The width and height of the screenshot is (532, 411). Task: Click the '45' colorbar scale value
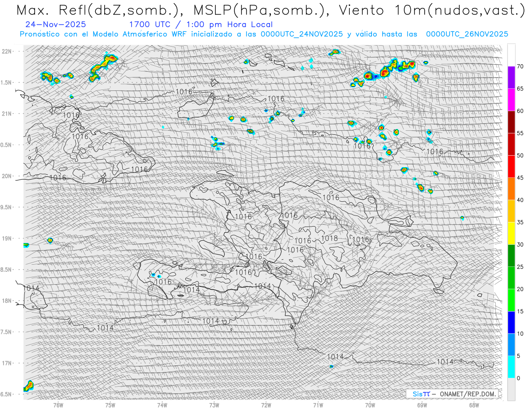(520, 178)
